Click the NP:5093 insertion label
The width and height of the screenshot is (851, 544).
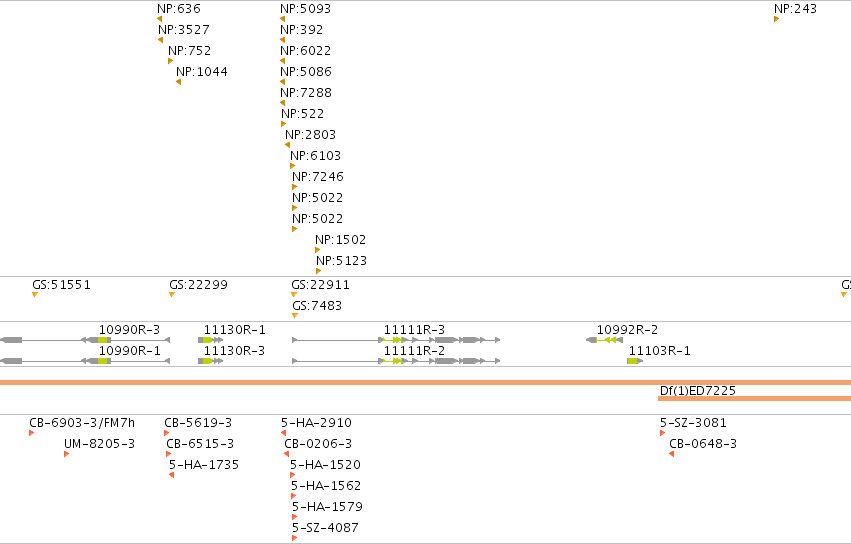(305, 9)
